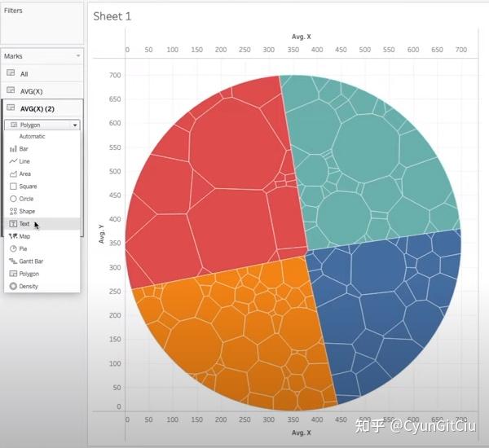489x448 pixels.
Task: Click the Polygon icon in dropdown list
Action: [13, 274]
